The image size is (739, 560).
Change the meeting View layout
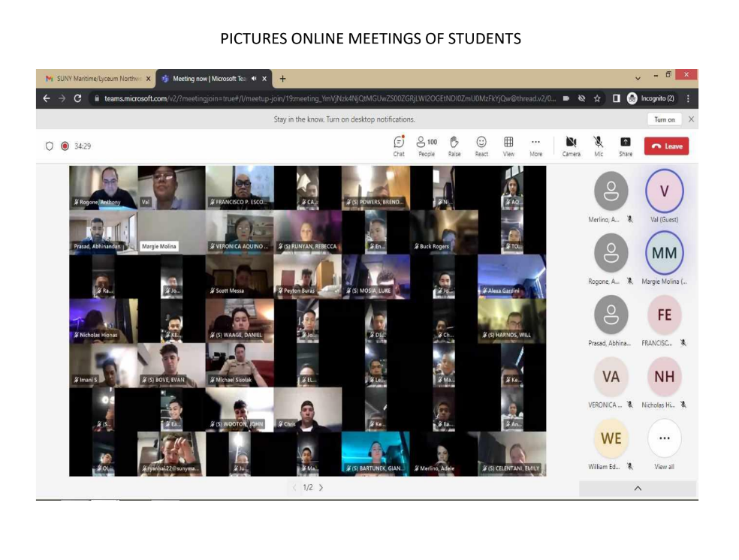(x=508, y=146)
